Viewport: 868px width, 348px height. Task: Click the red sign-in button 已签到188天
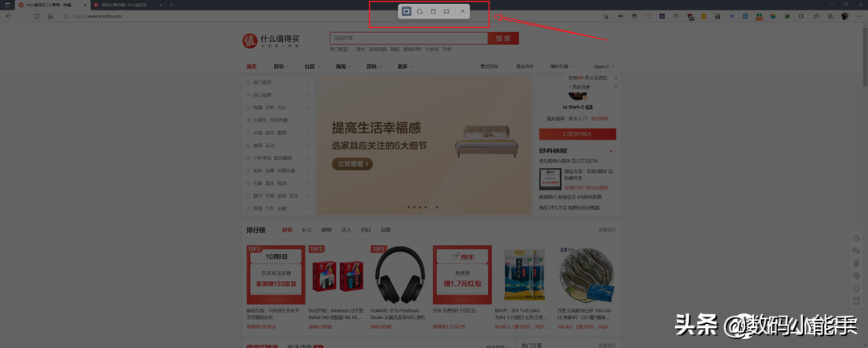pyautogui.click(x=577, y=134)
